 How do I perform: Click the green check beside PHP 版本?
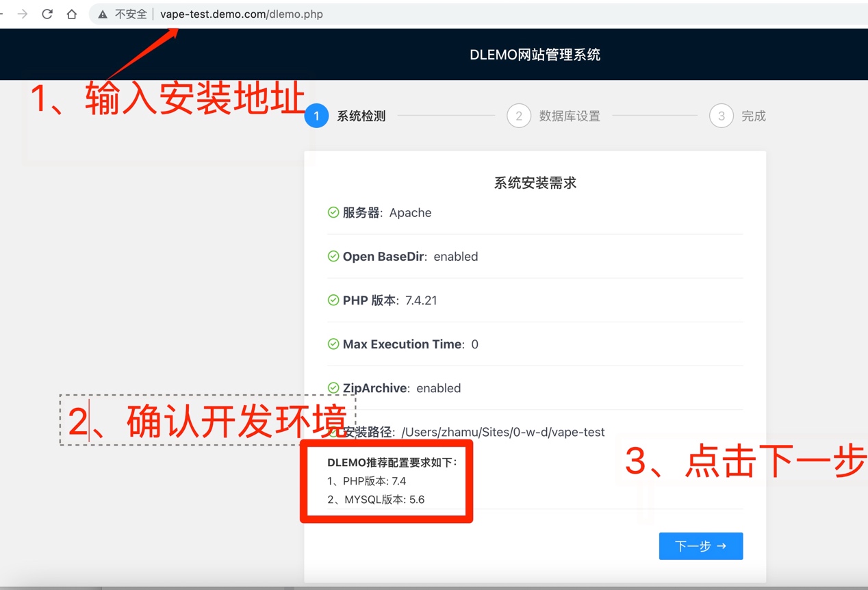(x=333, y=300)
